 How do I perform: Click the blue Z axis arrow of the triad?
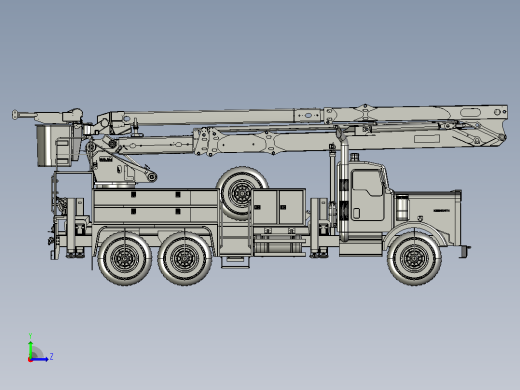(40, 359)
